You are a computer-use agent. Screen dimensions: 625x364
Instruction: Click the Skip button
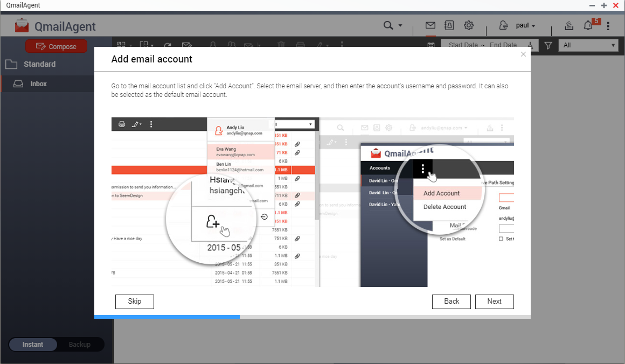135,302
